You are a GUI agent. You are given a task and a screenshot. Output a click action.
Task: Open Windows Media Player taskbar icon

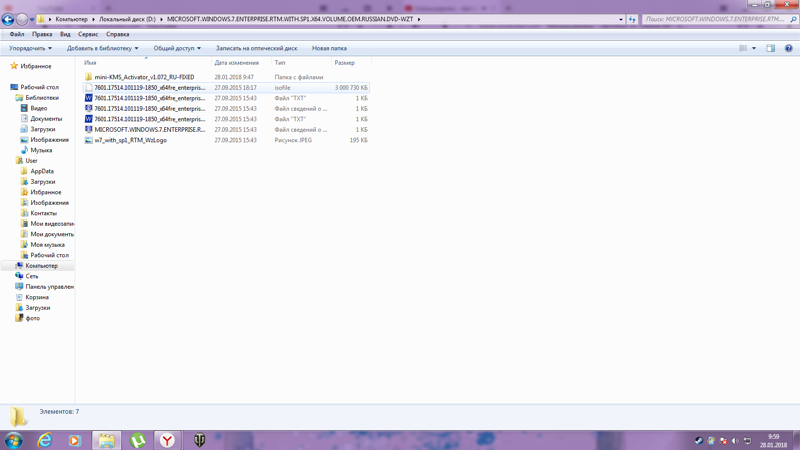click(75, 440)
